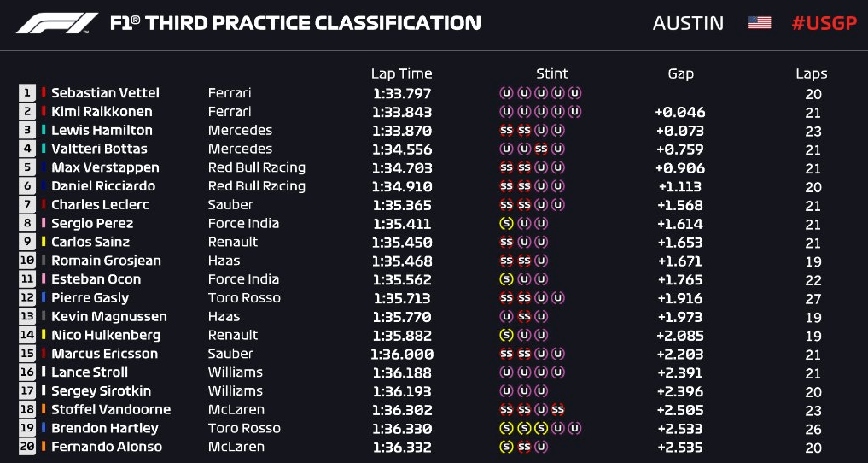
Task: Click the first supersoft tyre icon for Lewis Hamilton
Action: (506, 130)
